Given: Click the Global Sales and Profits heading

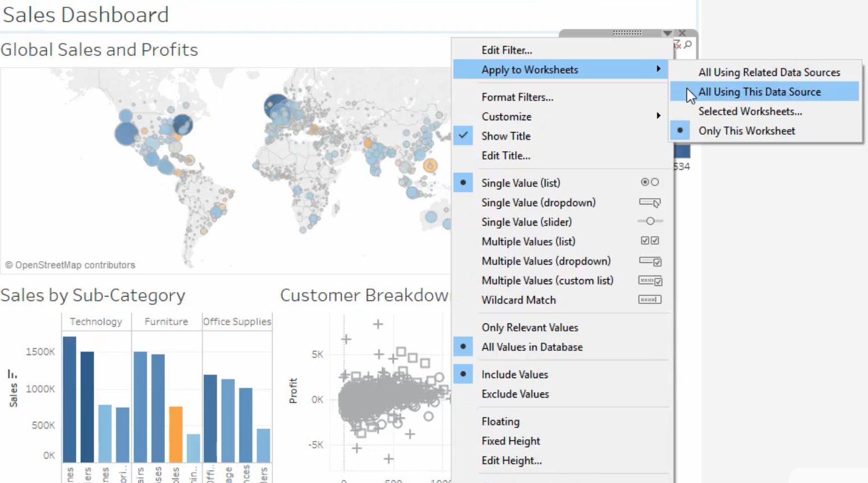Looking at the screenshot, I should click(99, 50).
